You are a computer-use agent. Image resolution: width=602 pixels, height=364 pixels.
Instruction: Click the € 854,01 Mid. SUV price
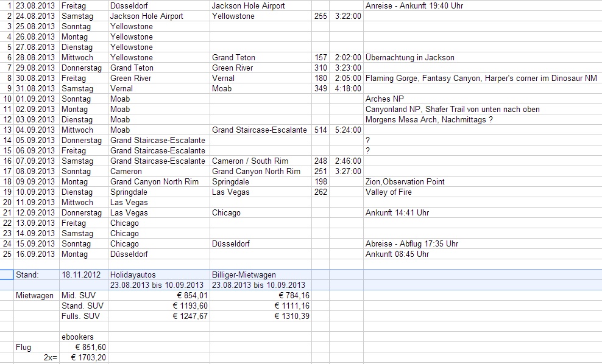coord(190,295)
